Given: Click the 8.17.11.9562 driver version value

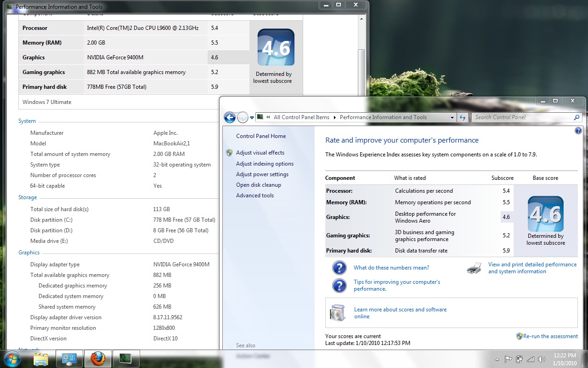Looking at the screenshot, I should pos(168,317).
